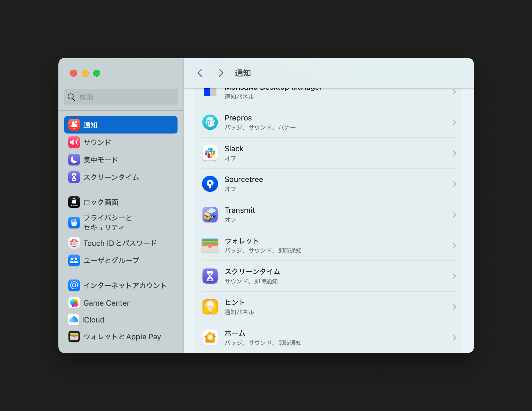Image resolution: width=532 pixels, height=411 pixels.
Task: Click the ユーザとグループ people icon
Action: 74,260
